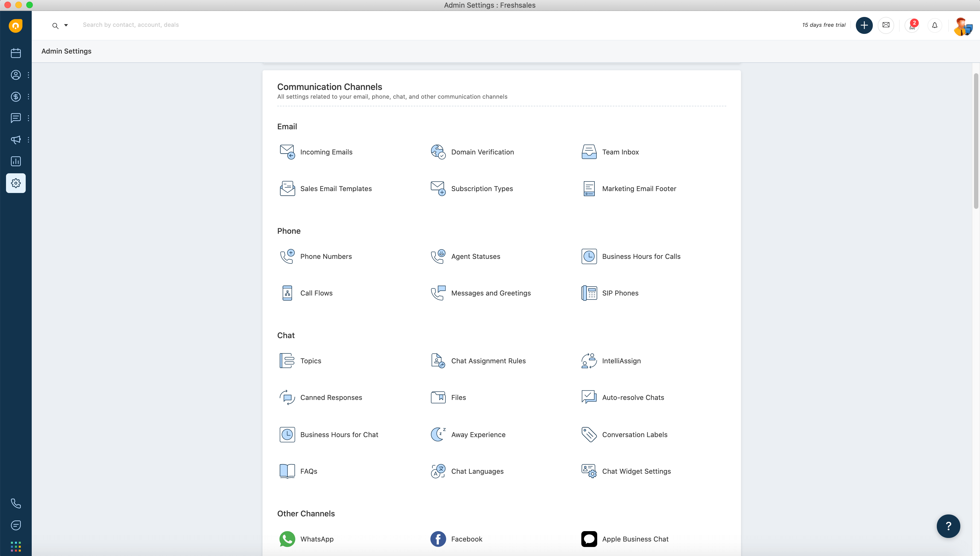Viewport: 980px width, 556px height.
Task: Click the search input field
Action: 131,25
